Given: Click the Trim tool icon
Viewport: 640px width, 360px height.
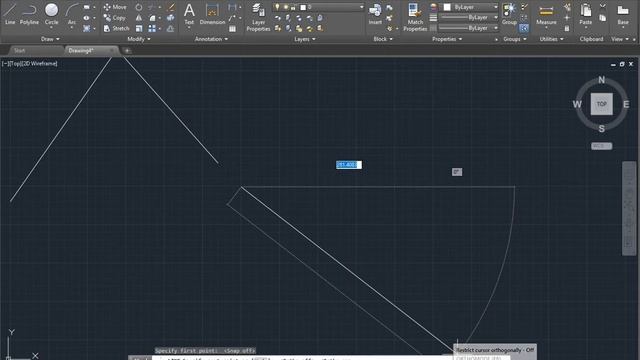Looking at the screenshot, I should point(151,7).
